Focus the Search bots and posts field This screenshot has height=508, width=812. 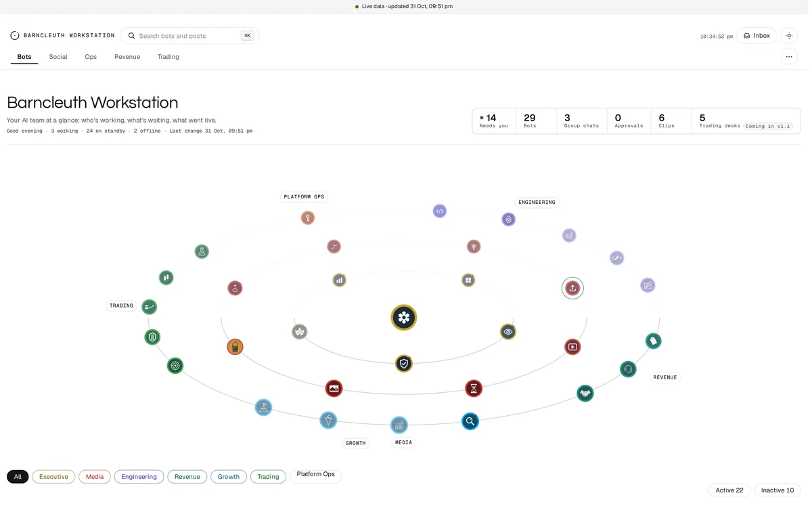(x=189, y=36)
